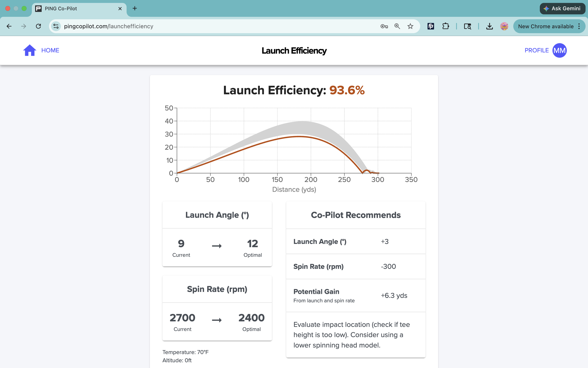Click the macOS green fullscreen button
Screen dimensions: 588x368
click(24, 8)
